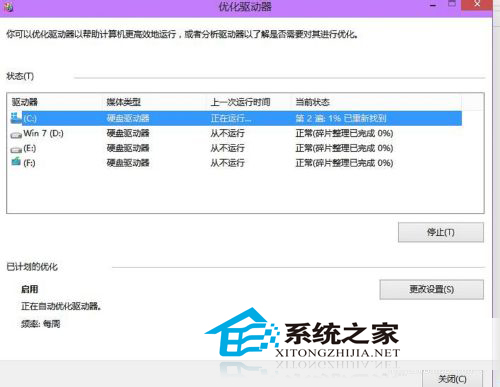Minimize the 优化驱动器 window
Screen dimensions: 500x387
(433, 5)
